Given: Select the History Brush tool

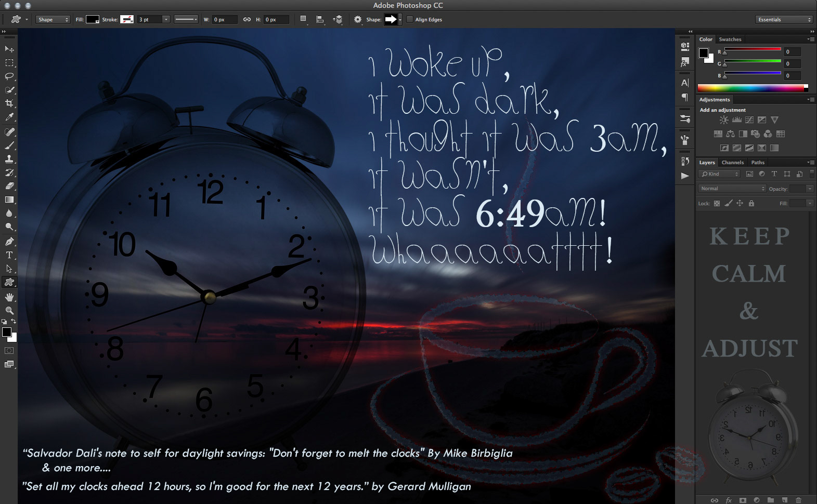Looking at the screenshot, I should (x=9, y=173).
